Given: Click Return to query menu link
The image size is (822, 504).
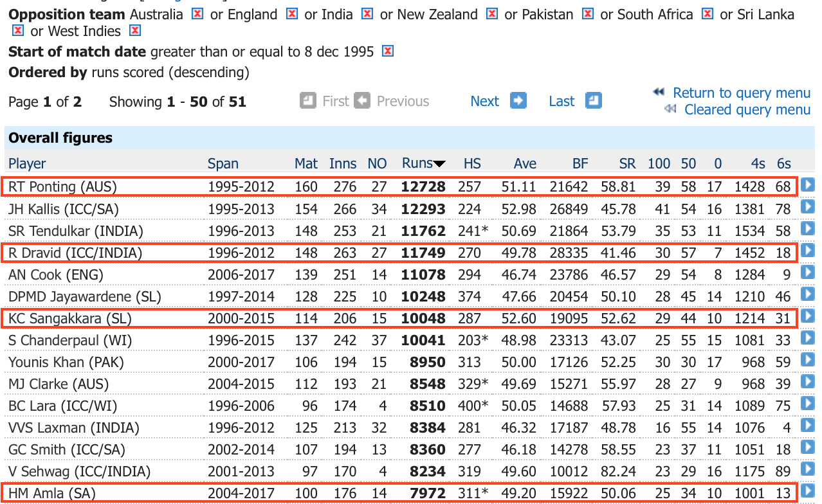Looking at the screenshot, I should (742, 93).
